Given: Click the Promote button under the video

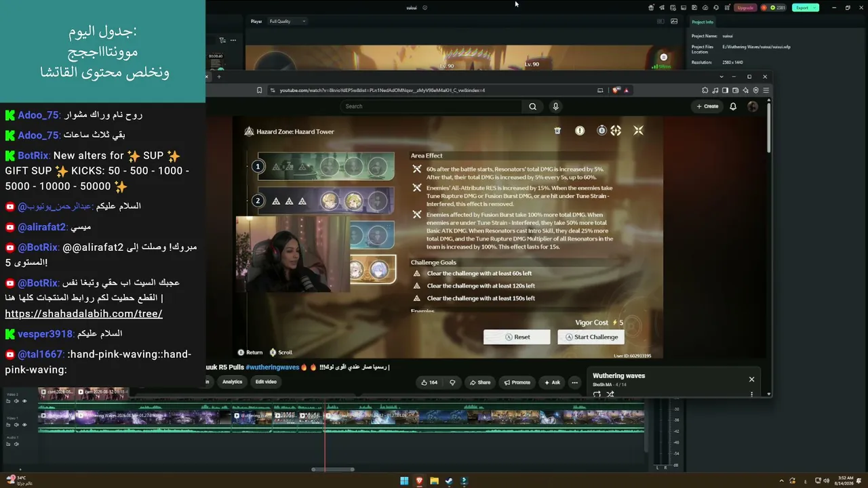Looking at the screenshot, I should click(x=517, y=382).
